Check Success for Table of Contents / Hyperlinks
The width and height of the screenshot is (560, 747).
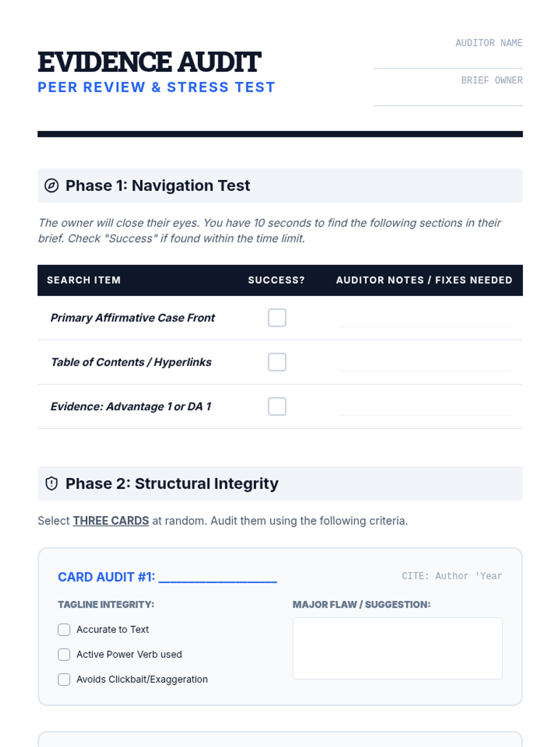click(x=277, y=362)
